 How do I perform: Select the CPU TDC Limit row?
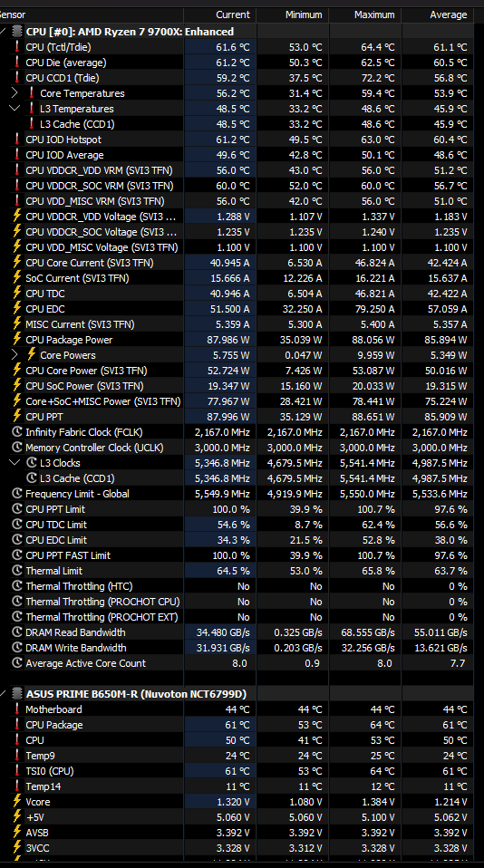click(237, 525)
